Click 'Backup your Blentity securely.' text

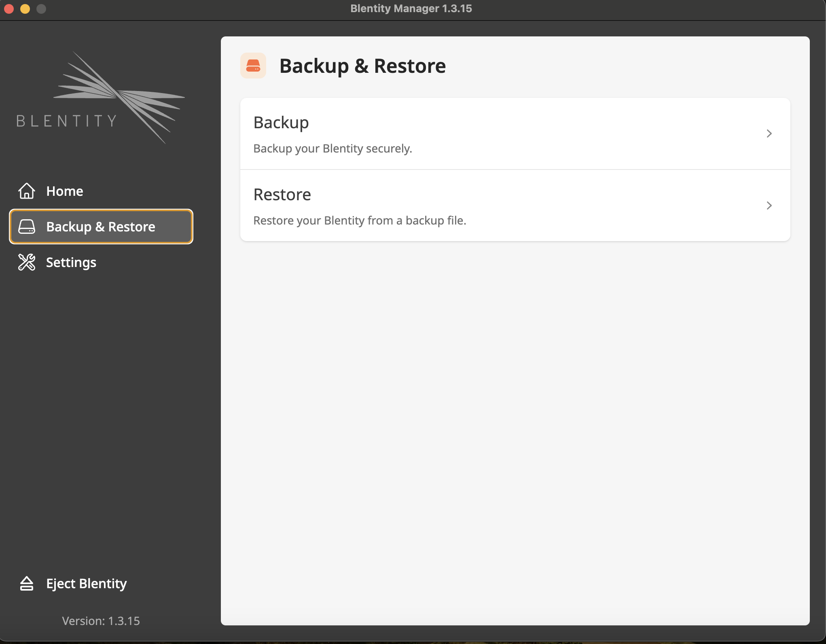point(333,148)
